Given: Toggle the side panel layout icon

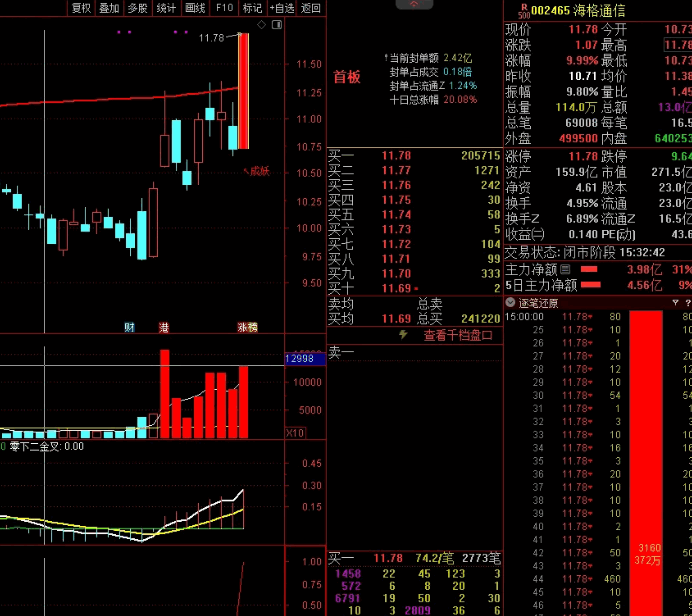Looking at the screenshot, I should click(x=277, y=25).
